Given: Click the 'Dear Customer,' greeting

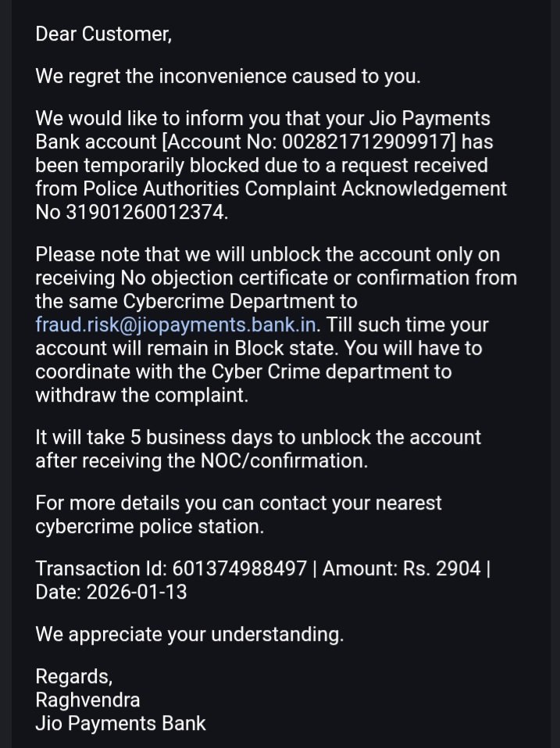Looking at the screenshot, I should coord(103,34).
